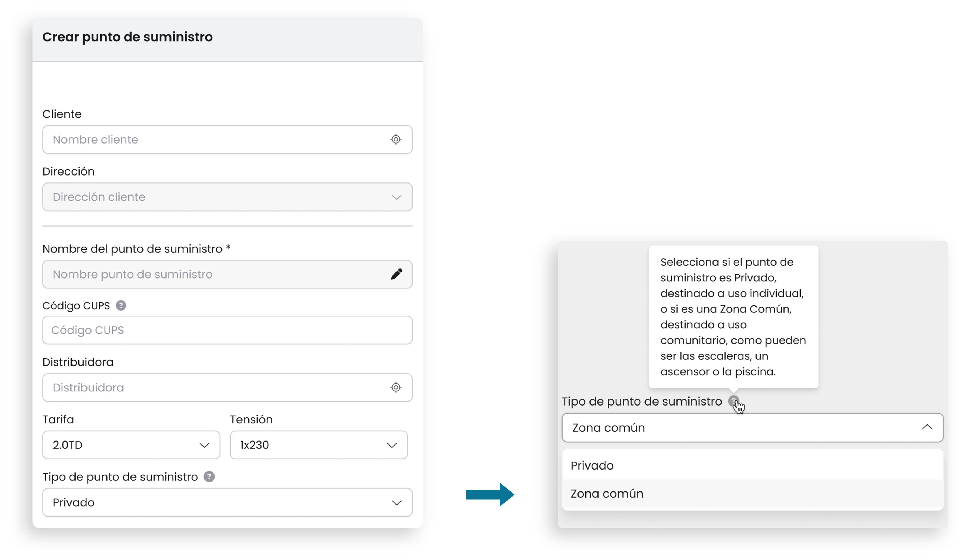Click the pencil edit icon in supply point name
966x560 pixels.
pyautogui.click(x=396, y=274)
